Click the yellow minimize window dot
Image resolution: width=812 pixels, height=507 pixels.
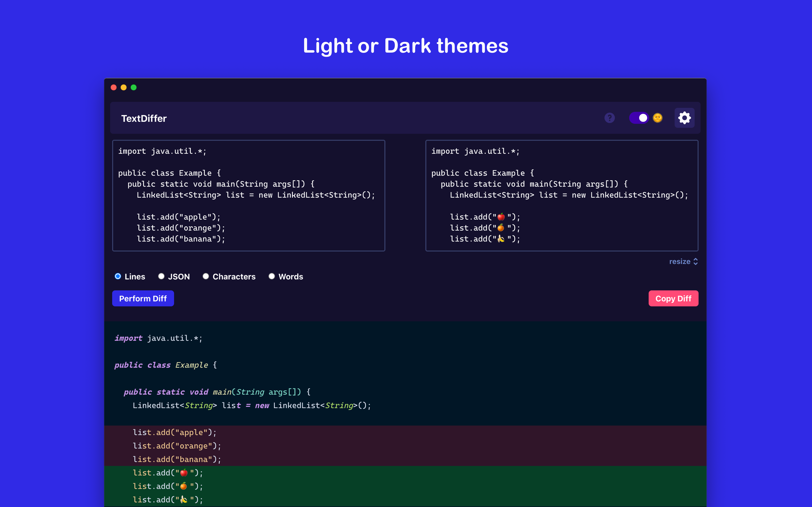pyautogui.click(x=123, y=87)
